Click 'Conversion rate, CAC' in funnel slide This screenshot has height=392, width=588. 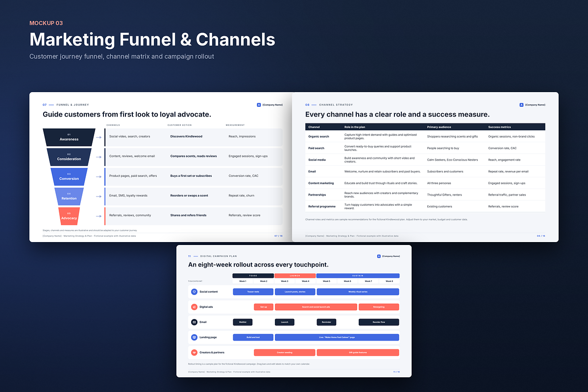pyautogui.click(x=244, y=176)
